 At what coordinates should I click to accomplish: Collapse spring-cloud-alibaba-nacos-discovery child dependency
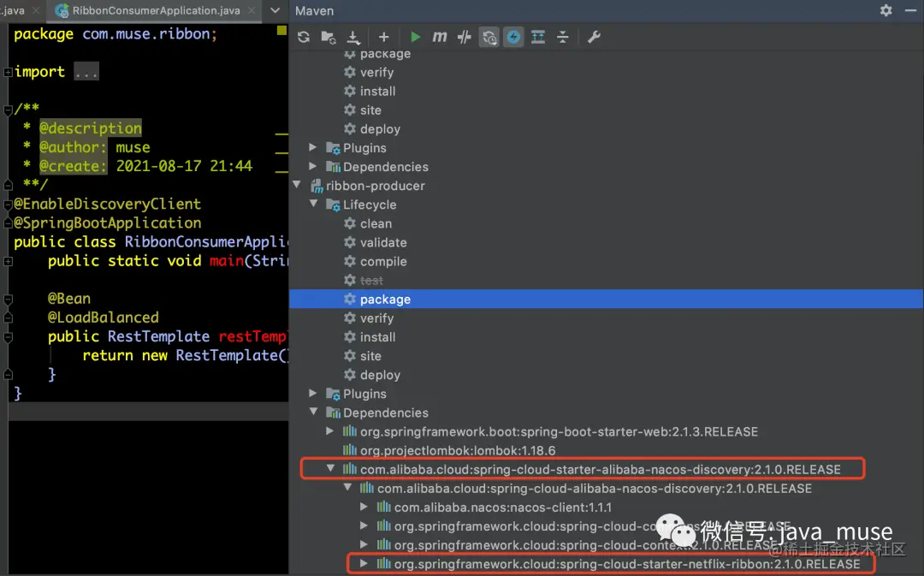(347, 488)
